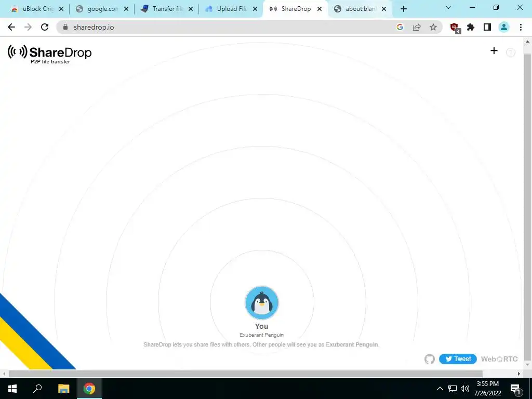Viewport: 532px width, 399px height.
Task: Show hidden system tray icons
Action: pyautogui.click(x=440, y=389)
